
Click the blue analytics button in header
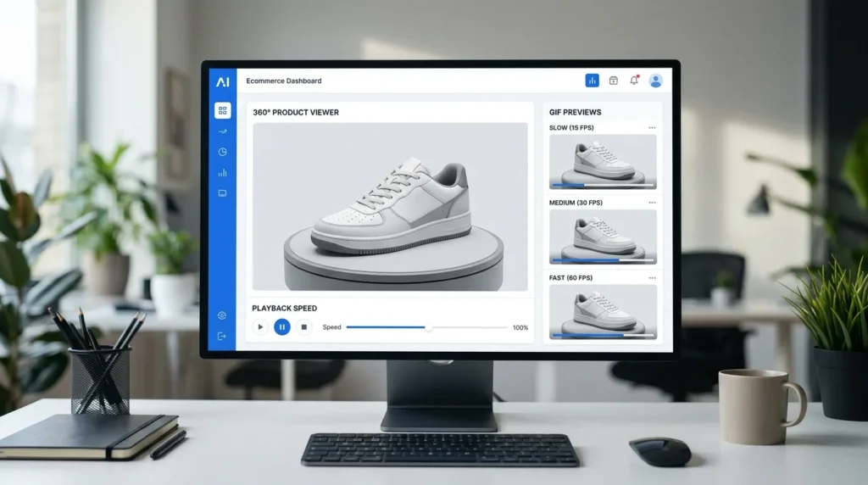[x=592, y=81]
